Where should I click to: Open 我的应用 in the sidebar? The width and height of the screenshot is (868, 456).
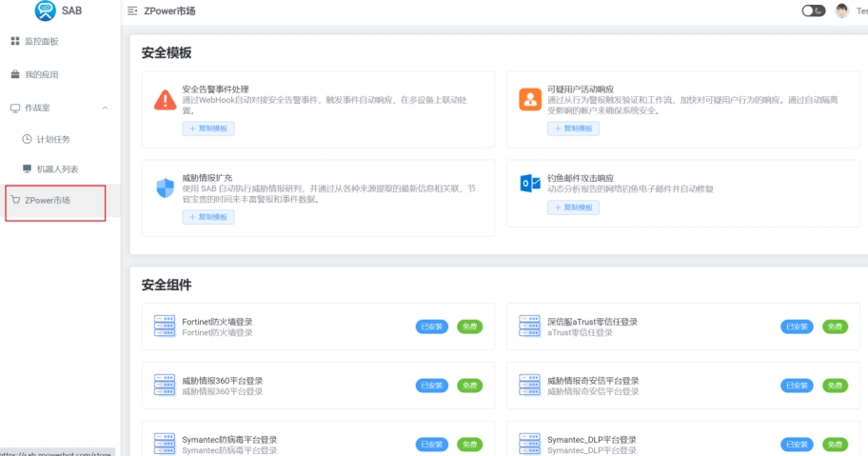point(41,74)
